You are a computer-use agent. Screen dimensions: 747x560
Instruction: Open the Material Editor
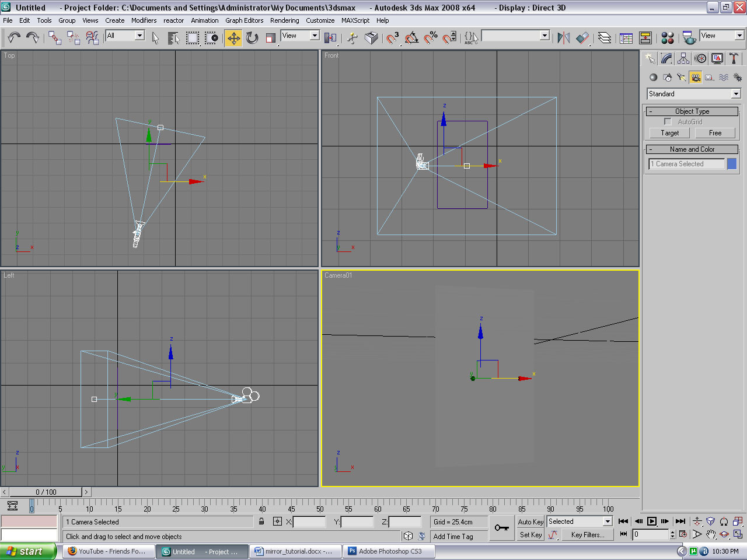[668, 38]
